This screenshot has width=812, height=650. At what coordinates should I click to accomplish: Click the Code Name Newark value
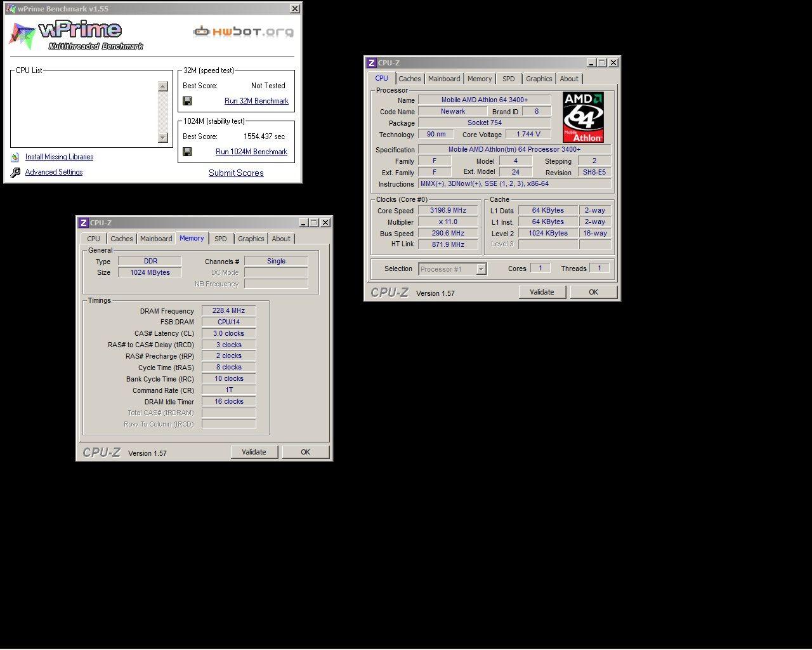pos(453,111)
